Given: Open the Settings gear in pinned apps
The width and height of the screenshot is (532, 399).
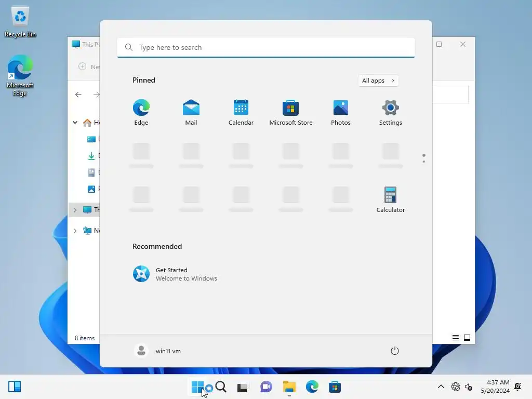Looking at the screenshot, I should (x=391, y=113).
